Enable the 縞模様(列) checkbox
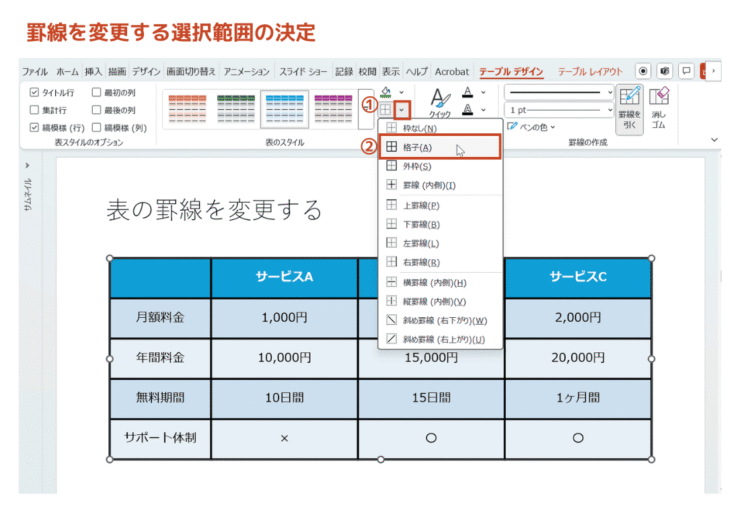 click(x=96, y=127)
